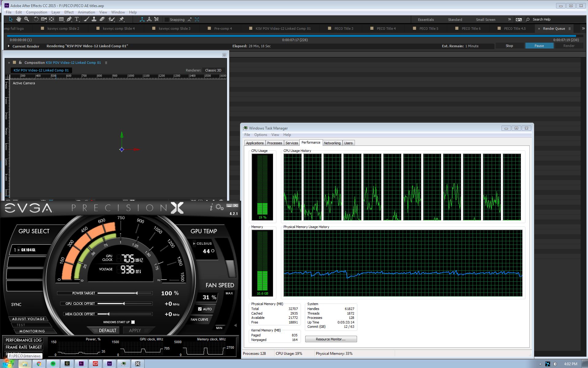Viewport: 588px width, 368px height.
Task: Open the After Effects icon on the taskbar
Action: point(109,363)
